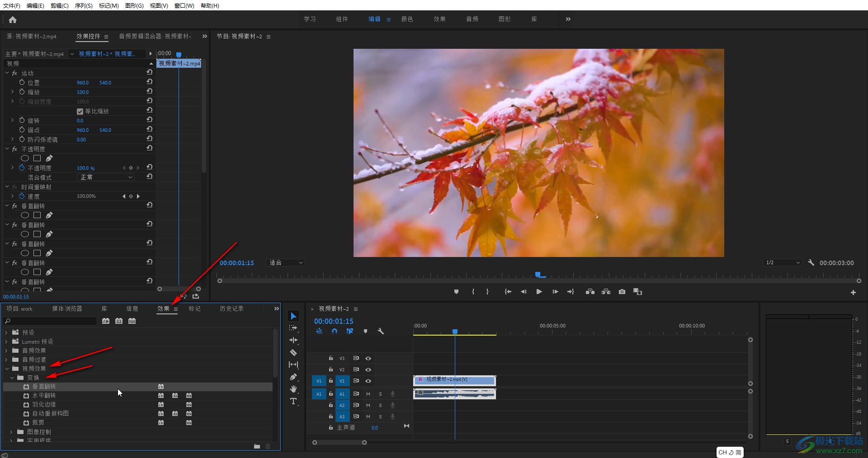The width and height of the screenshot is (868, 458).
Task: Expand the Presets folder
Action: tap(6, 332)
